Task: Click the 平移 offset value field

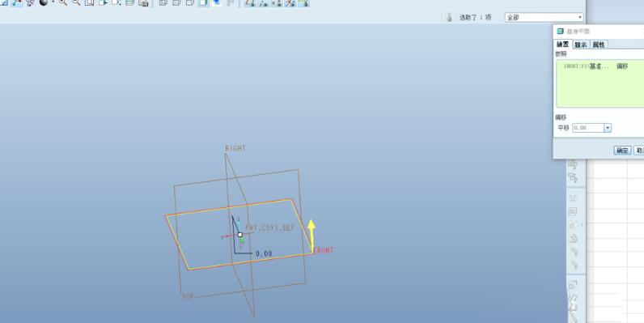Action: coord(588,128)
